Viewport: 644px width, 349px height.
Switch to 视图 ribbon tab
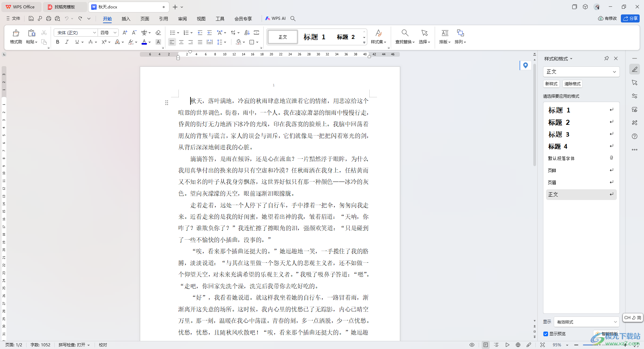[x=201, y=18]
